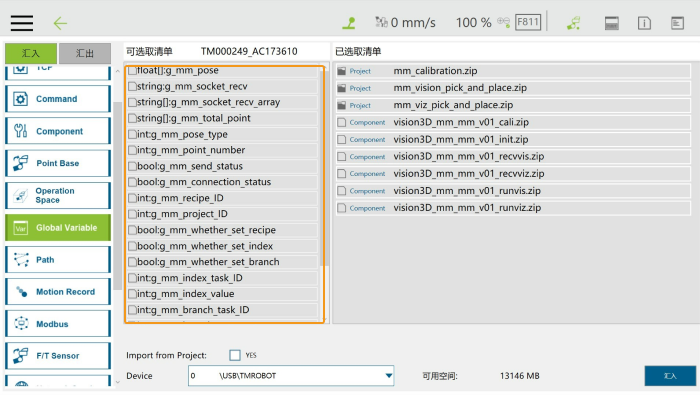The height and width of the screenshot is (395, 700).
Task: Click the Command gear icon
Action: pos(21,99)
